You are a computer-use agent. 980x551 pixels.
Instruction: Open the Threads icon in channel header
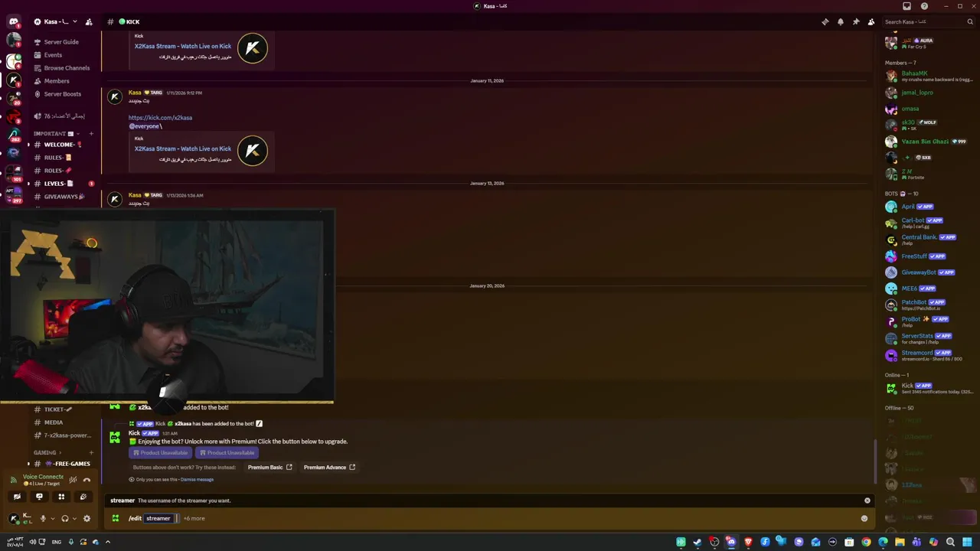click(825, 21)
